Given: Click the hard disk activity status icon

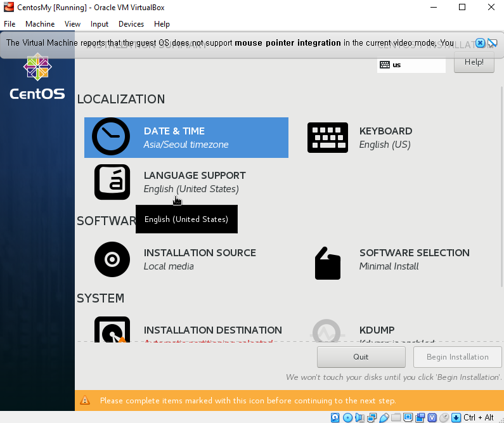Looking at the screenshot, I should tap(335, 417).
